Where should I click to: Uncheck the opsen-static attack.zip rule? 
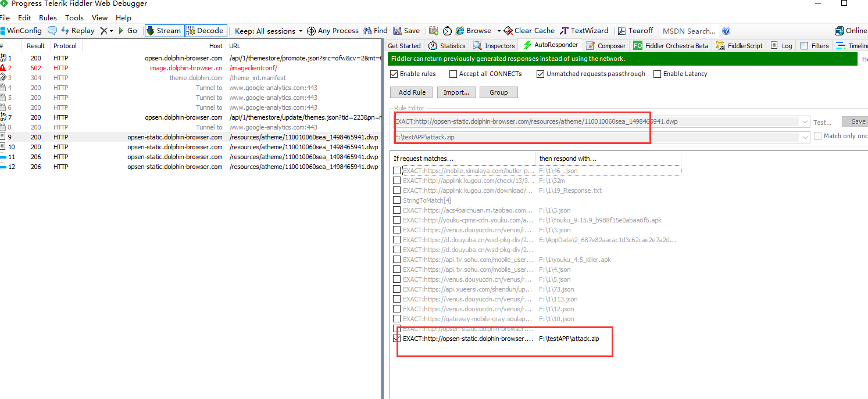(397, 339)
